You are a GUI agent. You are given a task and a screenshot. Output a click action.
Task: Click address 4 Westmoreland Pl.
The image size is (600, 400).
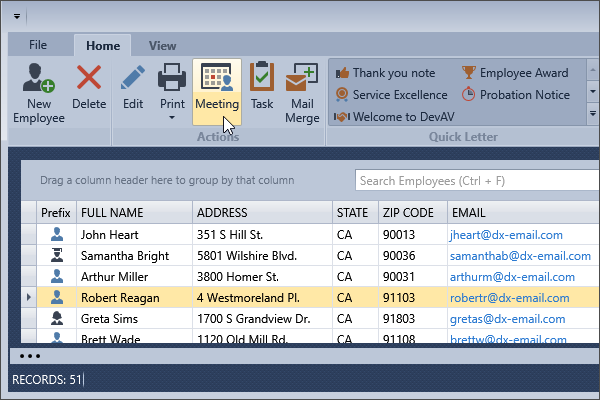point(262,297)
